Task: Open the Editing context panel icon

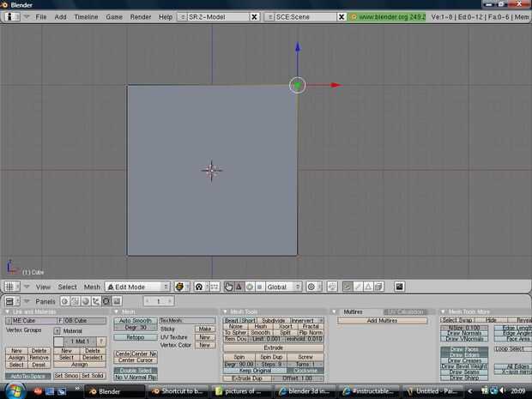Action: (x=106, y=301)
